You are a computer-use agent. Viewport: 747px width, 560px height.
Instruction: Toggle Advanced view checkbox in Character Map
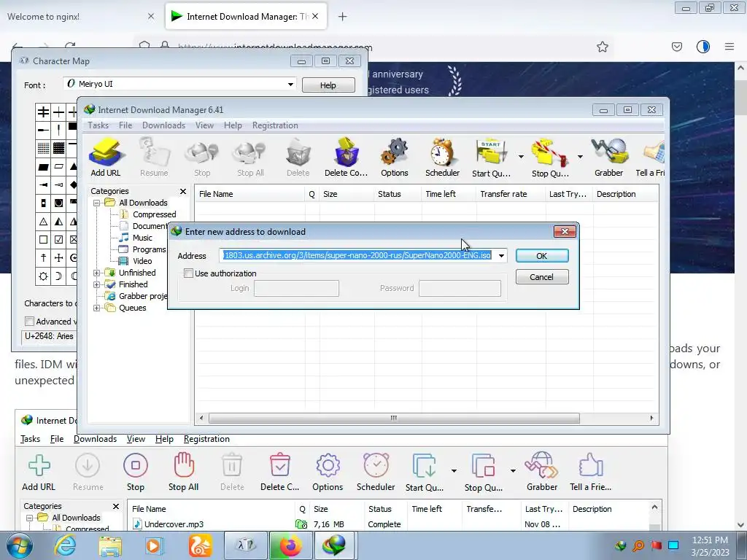(x=29, y=322)
